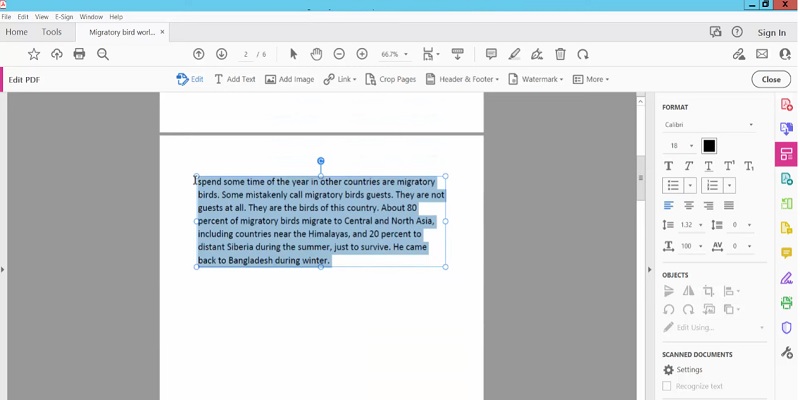Open the Protect shield tool in sidebar
The width and height of the screenshot is (800, 400).
pos(786,328)
